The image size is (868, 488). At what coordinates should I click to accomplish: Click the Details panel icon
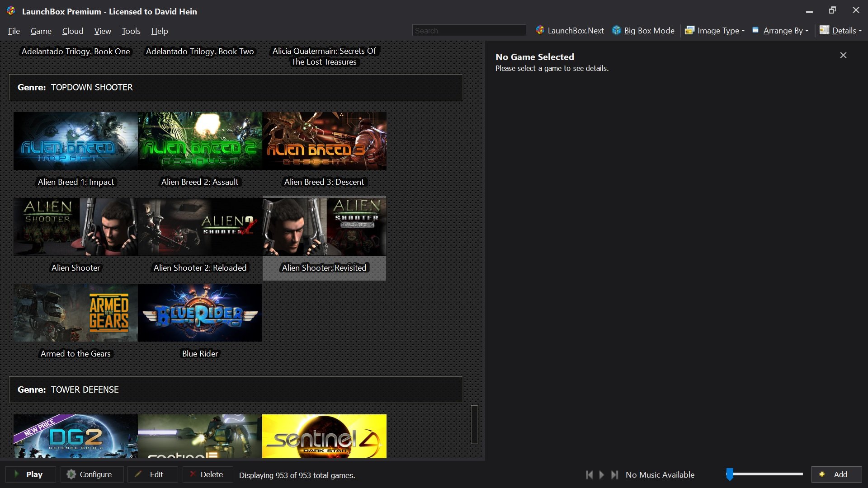pyautogui.click(x=824, y=30)
